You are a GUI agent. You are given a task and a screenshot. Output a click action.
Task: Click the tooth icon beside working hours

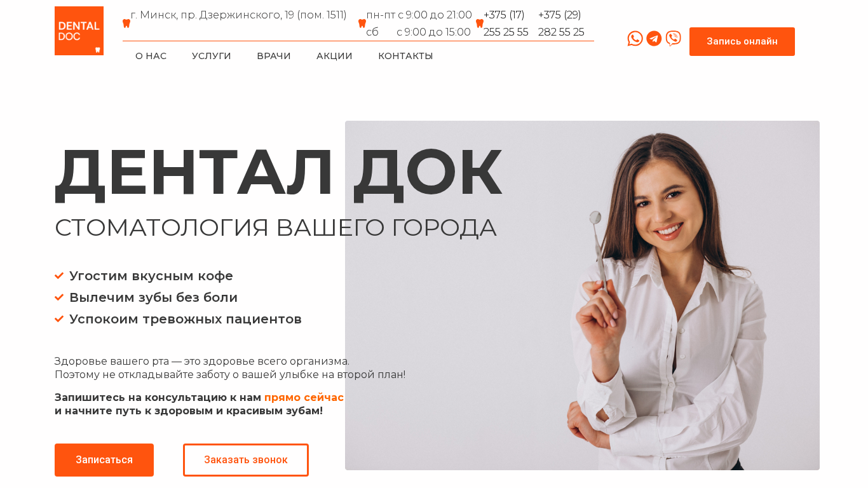click(x=362, y=24)
